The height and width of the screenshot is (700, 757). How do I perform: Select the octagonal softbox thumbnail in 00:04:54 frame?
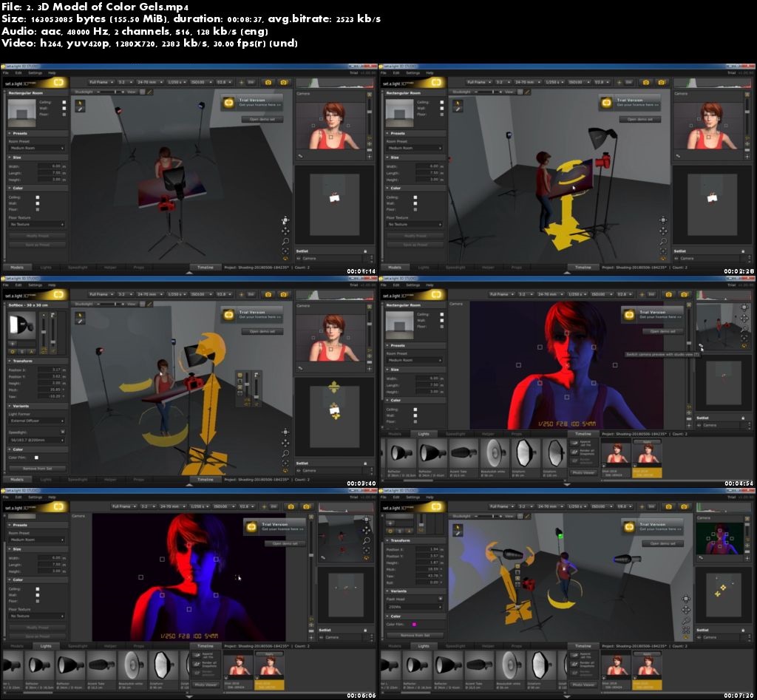[526, 455]
